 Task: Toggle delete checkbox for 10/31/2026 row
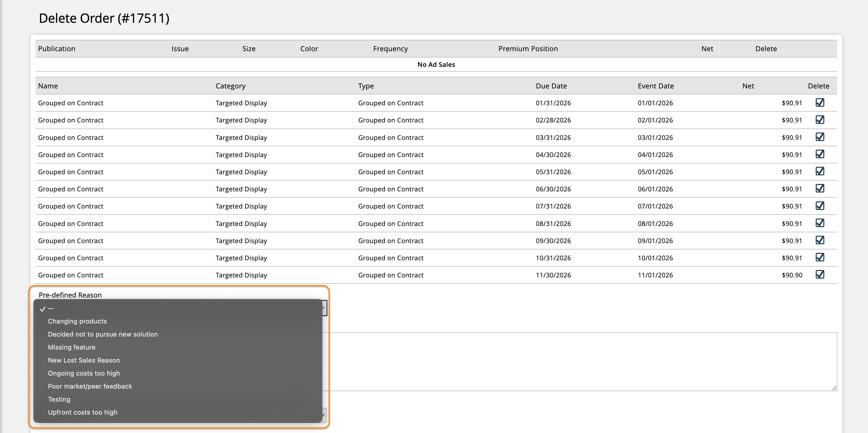click(x=819, y=258)
